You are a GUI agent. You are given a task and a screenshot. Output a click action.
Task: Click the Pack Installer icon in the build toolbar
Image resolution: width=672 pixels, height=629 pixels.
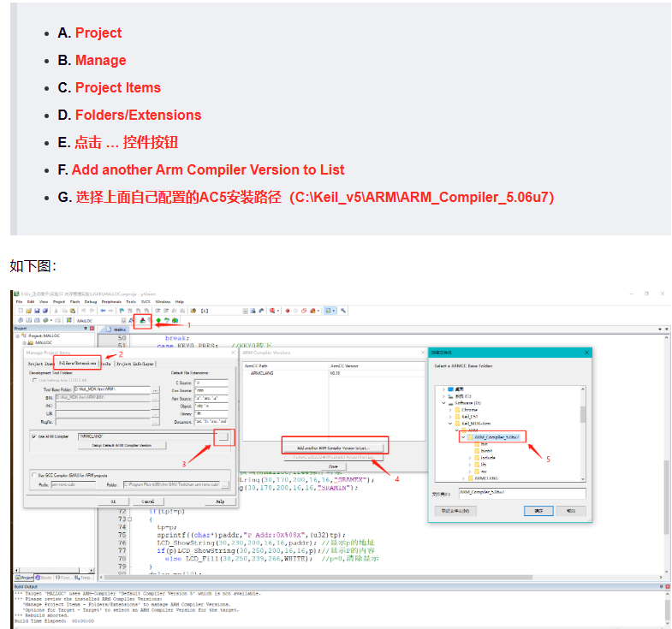(175, 321)
